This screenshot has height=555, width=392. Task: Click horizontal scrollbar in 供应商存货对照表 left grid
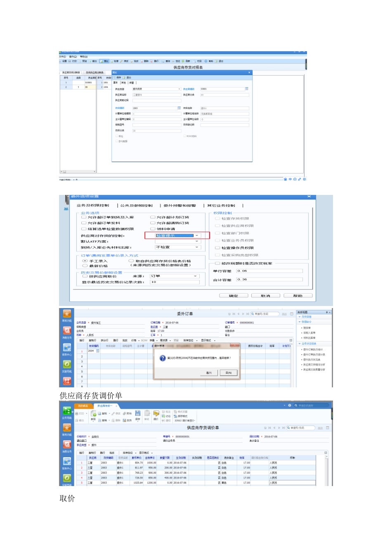pyautogui.click(x=78, y=171)
